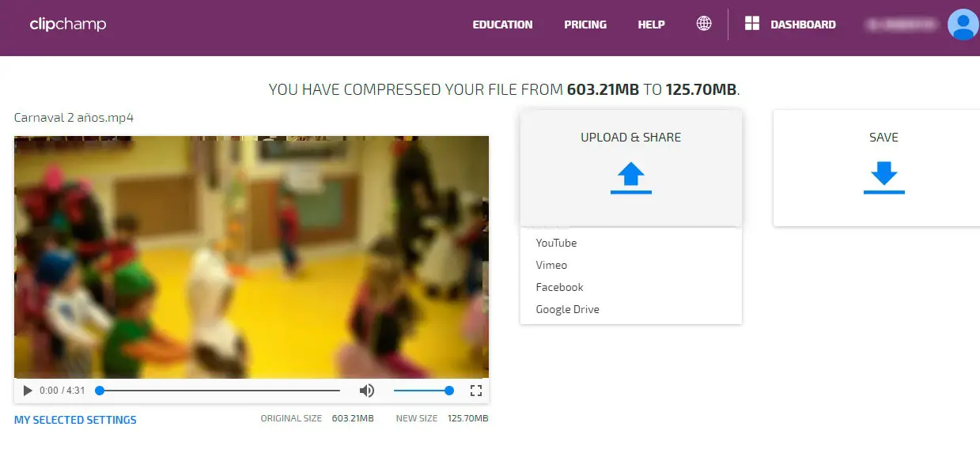980x457 pixels.
Task: Open the user profile avatar
Action: [963, 25]
